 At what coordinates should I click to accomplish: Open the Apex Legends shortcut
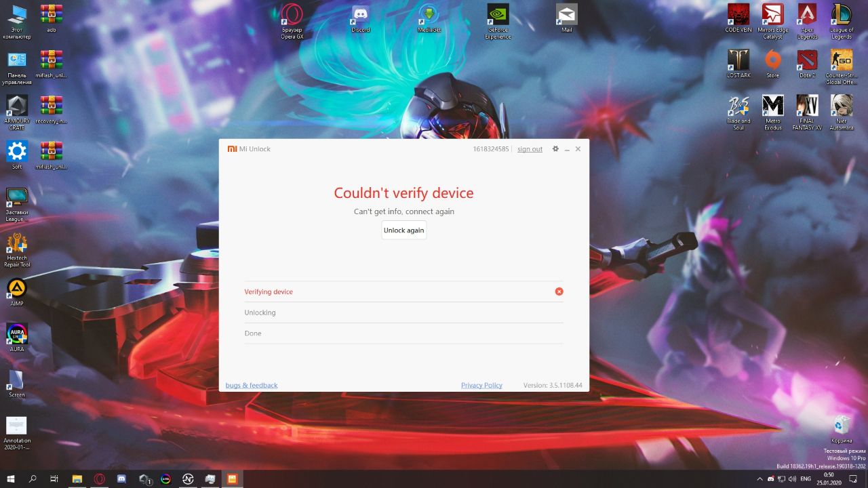point(807,22)
